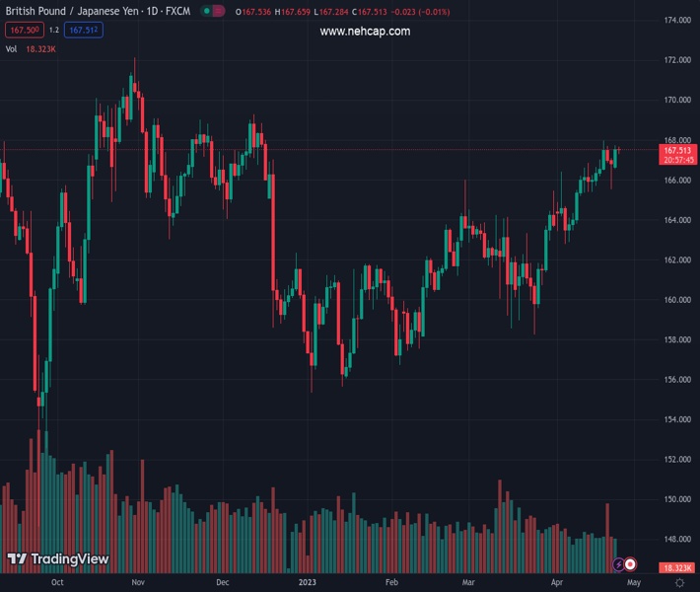
Task: Click the 18.323K volume axis label
Action: pyautogui.click(x=677, y=568)
